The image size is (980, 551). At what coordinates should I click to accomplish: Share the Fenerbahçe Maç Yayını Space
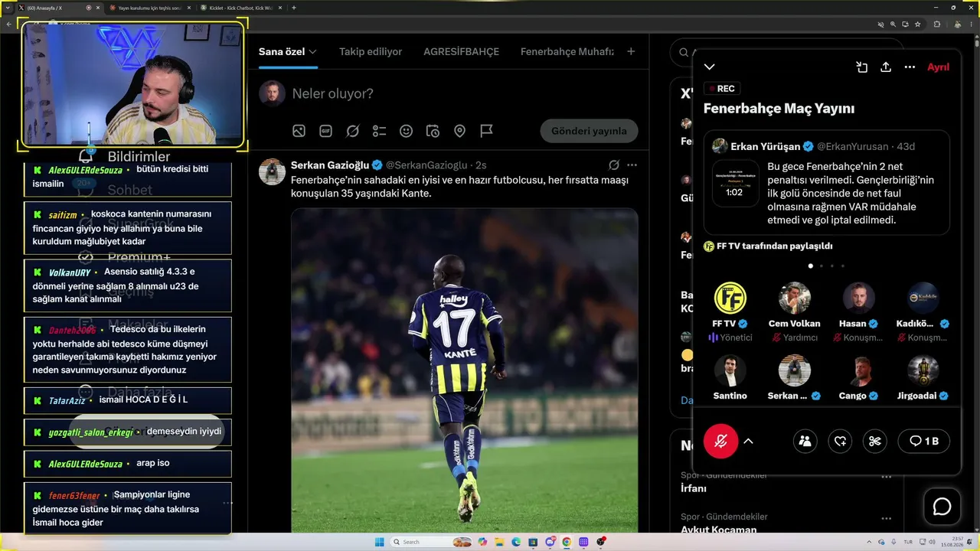click(x=886, y=67)
